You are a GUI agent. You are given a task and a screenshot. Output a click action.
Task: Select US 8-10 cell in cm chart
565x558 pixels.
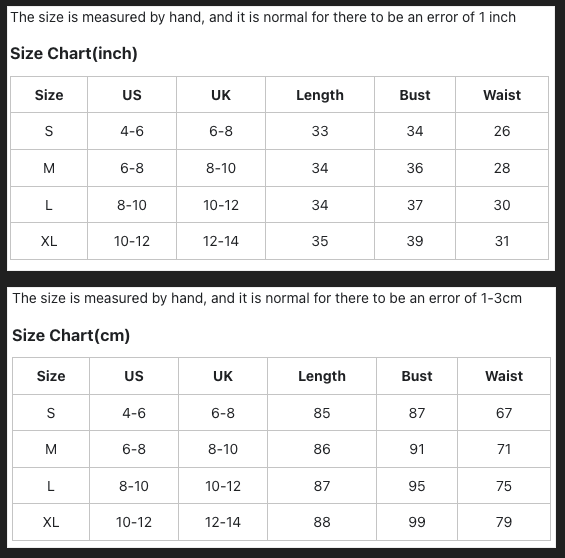134,486
